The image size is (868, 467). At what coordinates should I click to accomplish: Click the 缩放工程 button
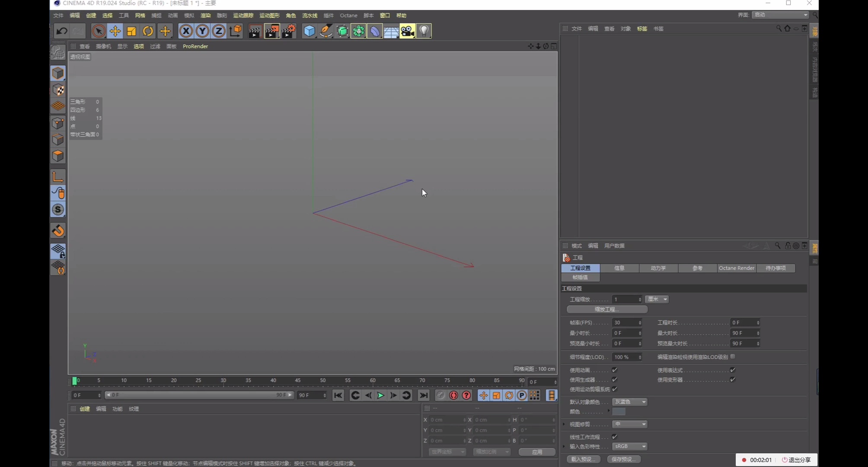[607, 309]
